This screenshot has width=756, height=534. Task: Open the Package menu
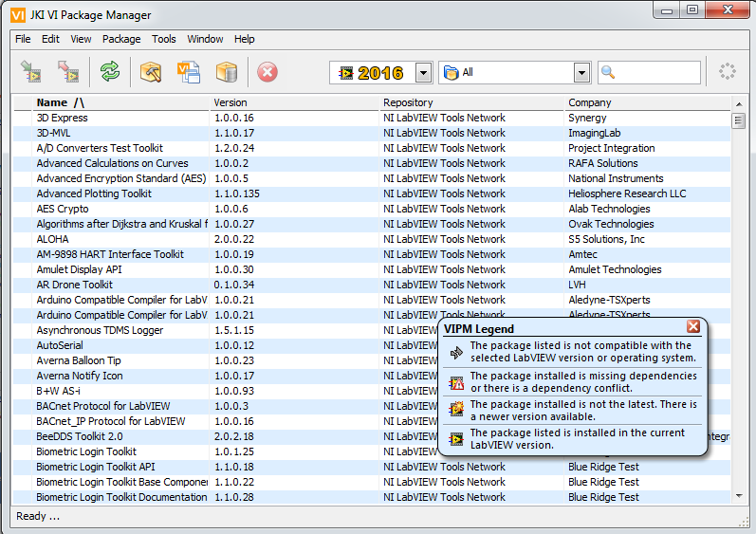click(121, 39)
